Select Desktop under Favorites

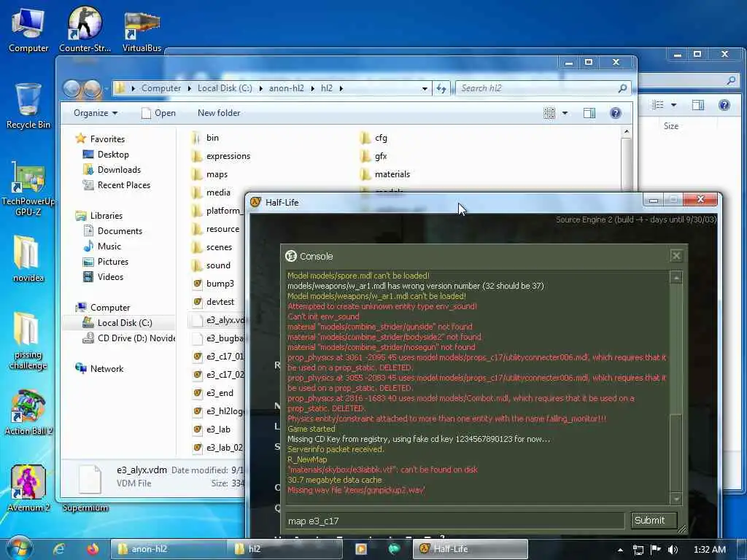[106, 155]
